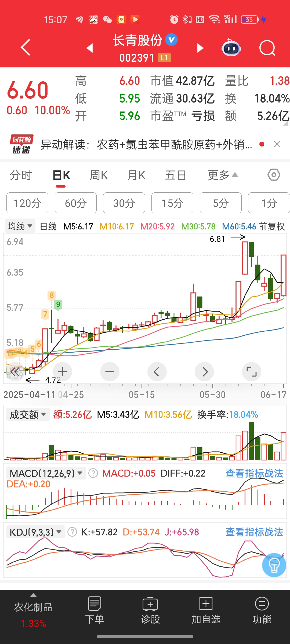Expand the 更多 period options

(x=223, y=175)
